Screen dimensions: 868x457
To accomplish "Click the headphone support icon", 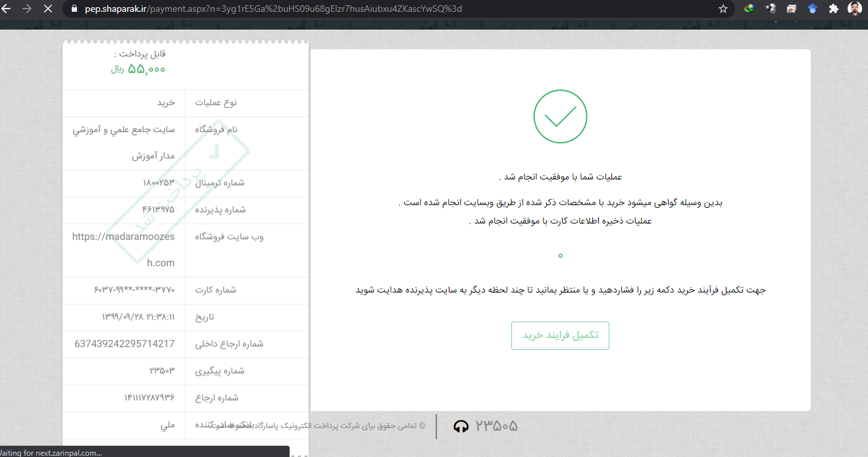I will point(461,426).
